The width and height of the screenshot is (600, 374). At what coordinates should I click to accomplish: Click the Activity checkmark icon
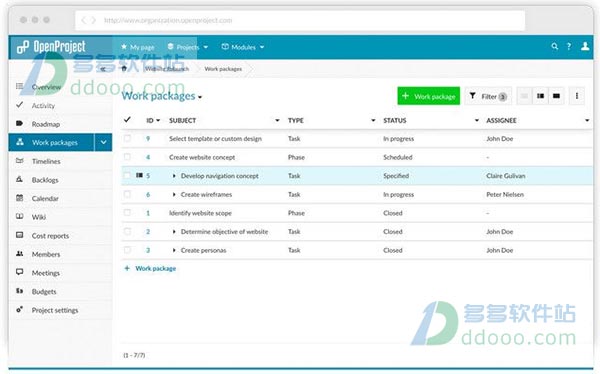click(x=20, y=105)
